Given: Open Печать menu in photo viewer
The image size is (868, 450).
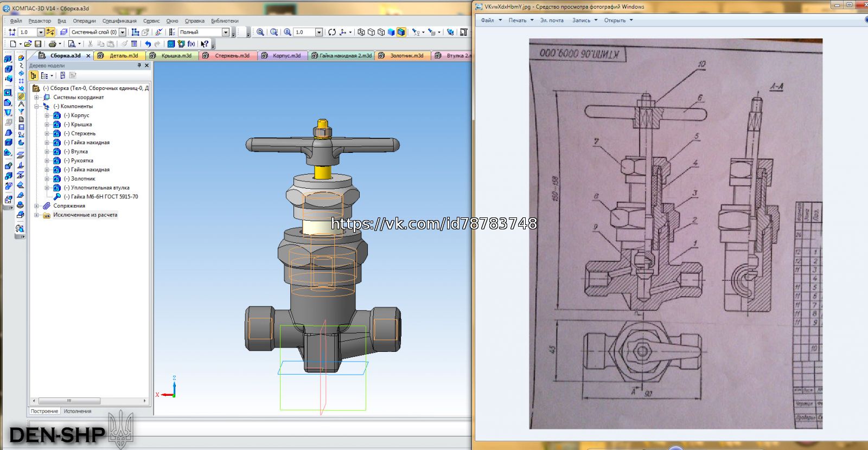Looking at the screenshot, I should (520, 21).
